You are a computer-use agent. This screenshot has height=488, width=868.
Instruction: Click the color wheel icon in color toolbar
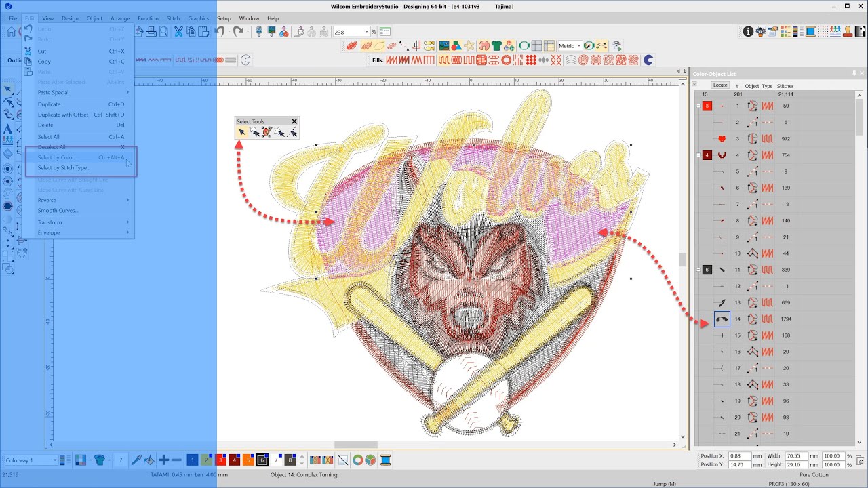(357, 460)
